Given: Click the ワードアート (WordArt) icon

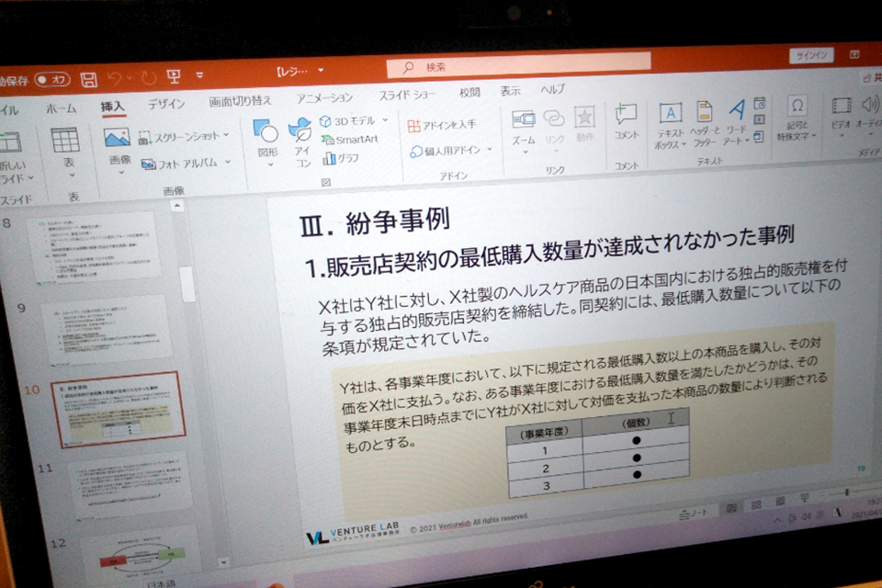Looking at the screenshot, I should tap(736, 108).
